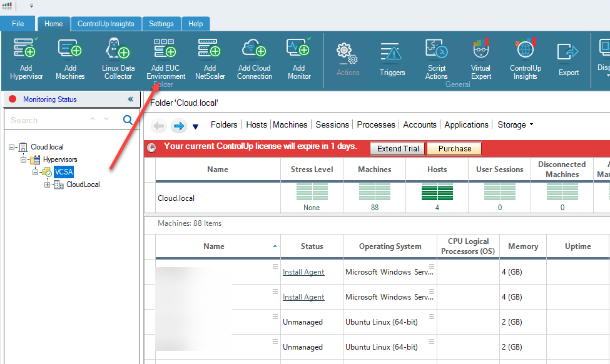Screen dimensions: 610x364
Task: Open Add Cloud Connection
Action: [254, 50]
